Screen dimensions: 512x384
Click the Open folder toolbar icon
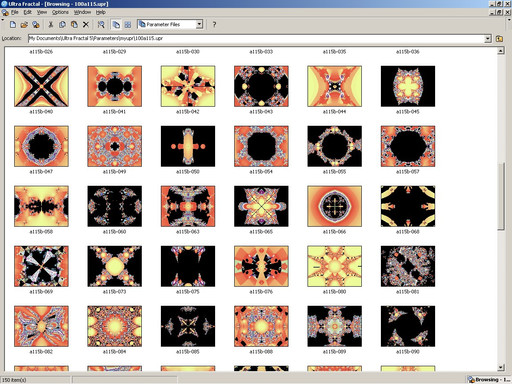coord(24,24)
